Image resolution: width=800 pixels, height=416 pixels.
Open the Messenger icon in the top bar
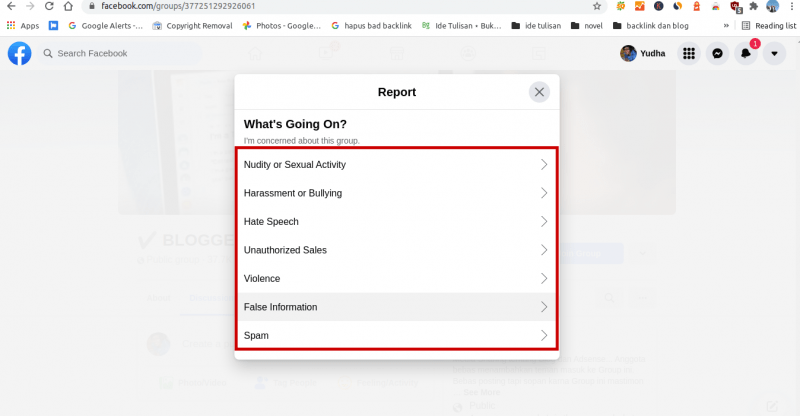tap(717, 54)
